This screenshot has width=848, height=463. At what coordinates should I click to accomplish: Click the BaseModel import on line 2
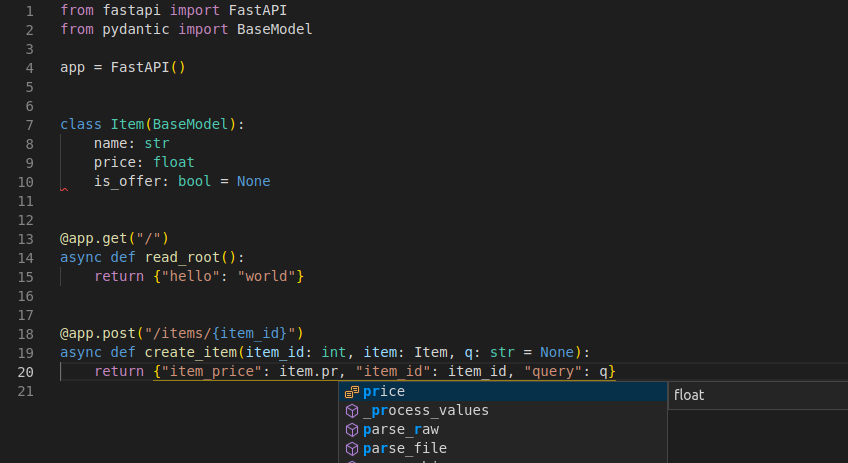[274, 30]
